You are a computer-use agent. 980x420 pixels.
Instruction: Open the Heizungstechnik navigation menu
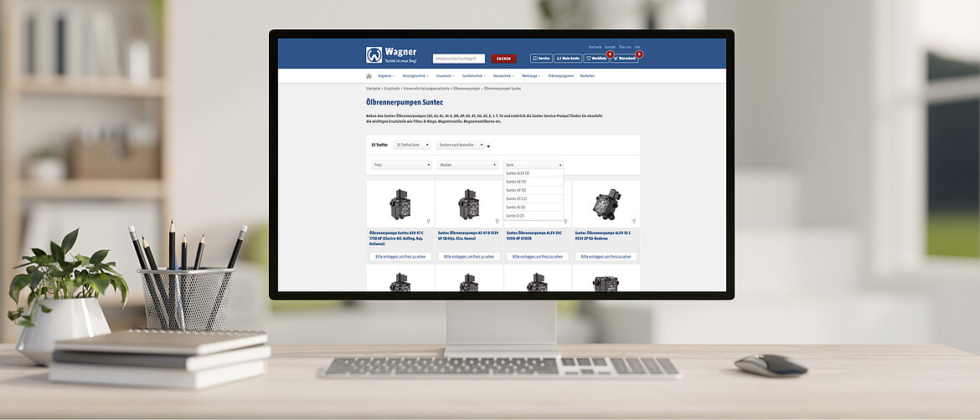[415, 76]
